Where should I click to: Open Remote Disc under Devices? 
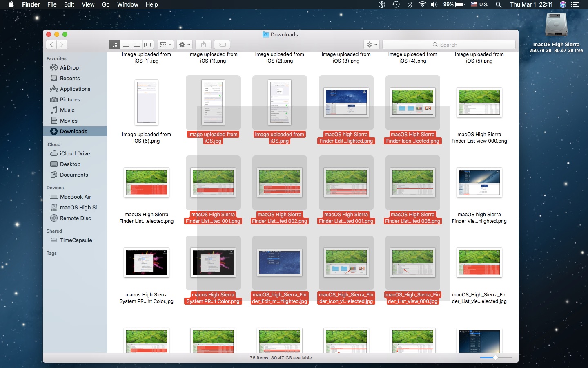click(76, 218)
